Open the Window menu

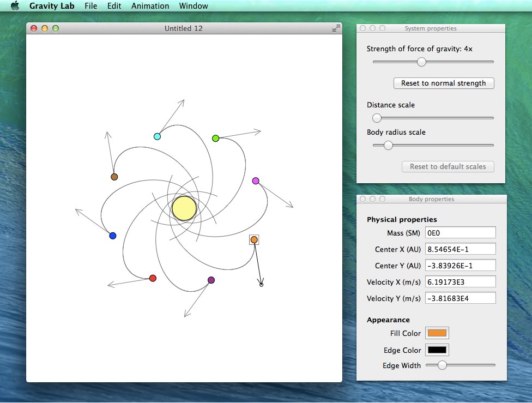pos(194,6)
